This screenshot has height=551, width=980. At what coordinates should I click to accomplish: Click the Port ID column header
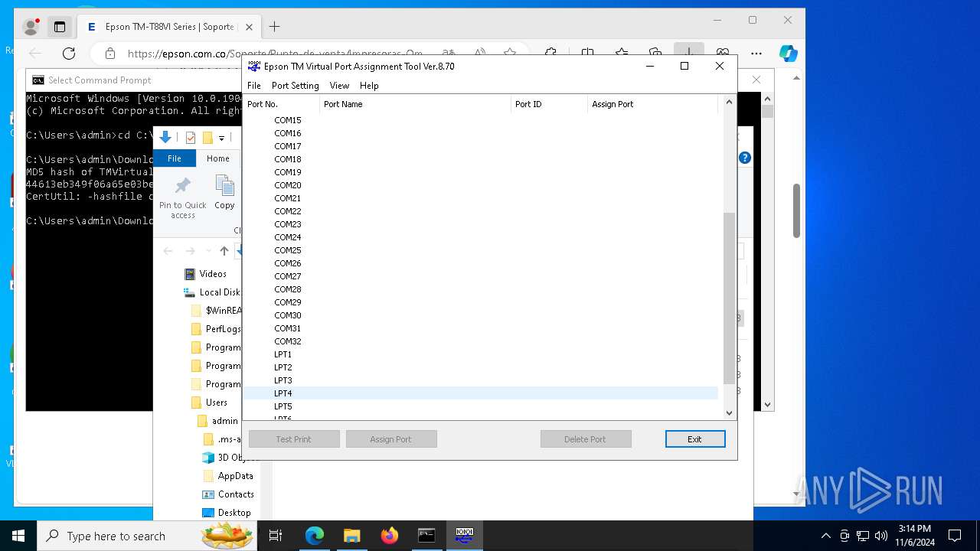[549, 104]
